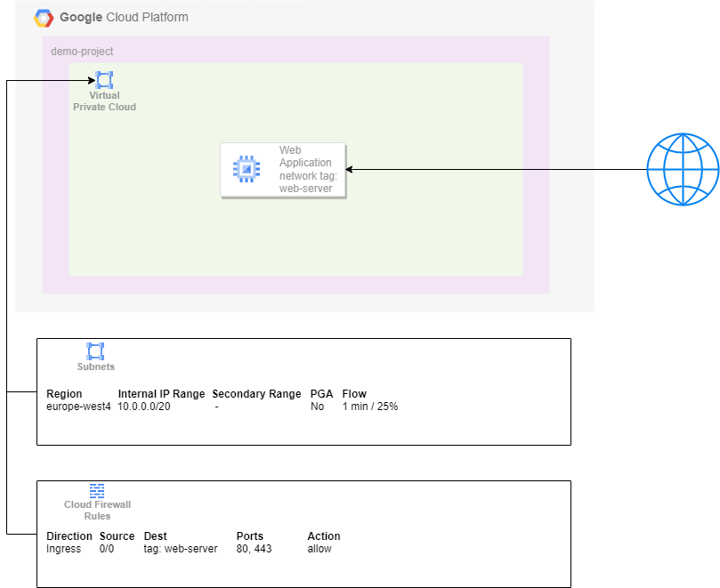
Task: Click the 'Dest' column header
Action: [x=155, y=536]
